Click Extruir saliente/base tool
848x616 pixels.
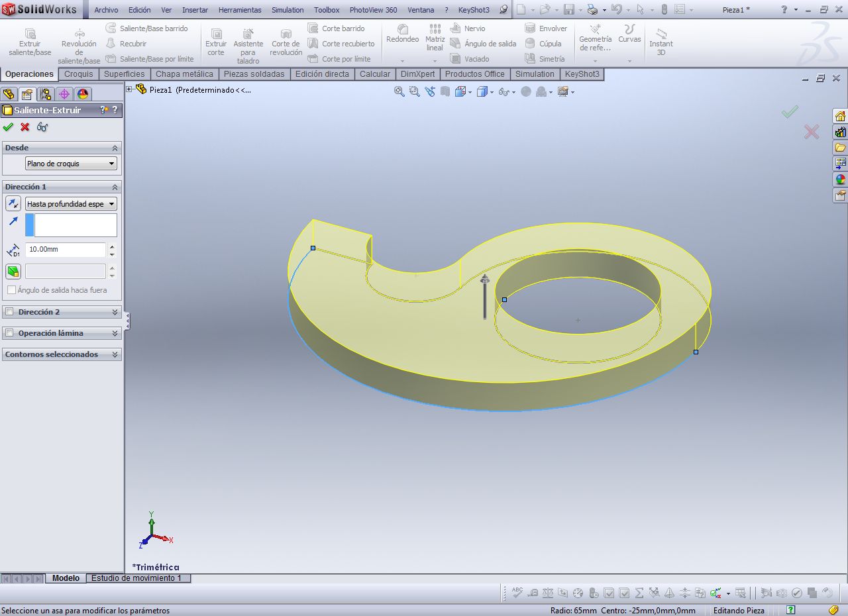(x=30, y=42)
